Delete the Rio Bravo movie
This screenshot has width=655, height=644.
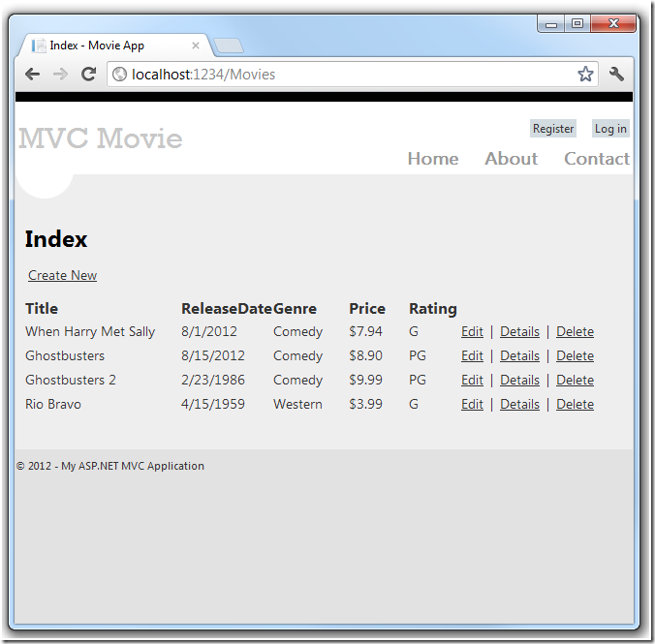(x=575, y=405)
